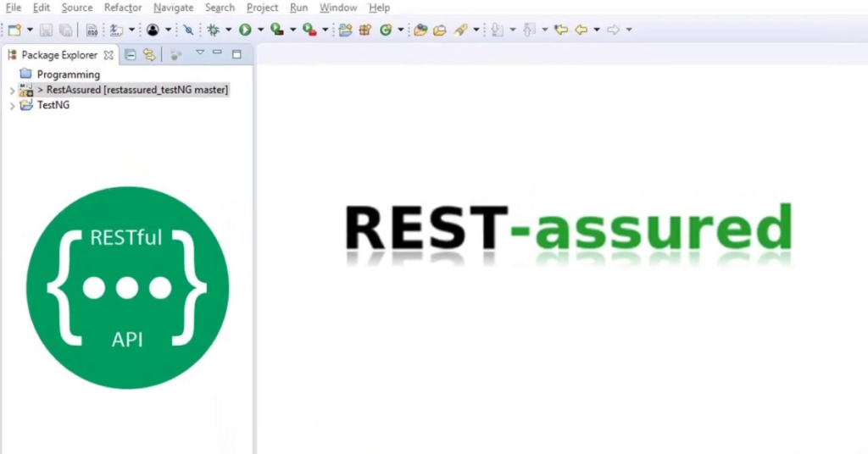Expand the TestNG project node

click(x=12, y=106)
